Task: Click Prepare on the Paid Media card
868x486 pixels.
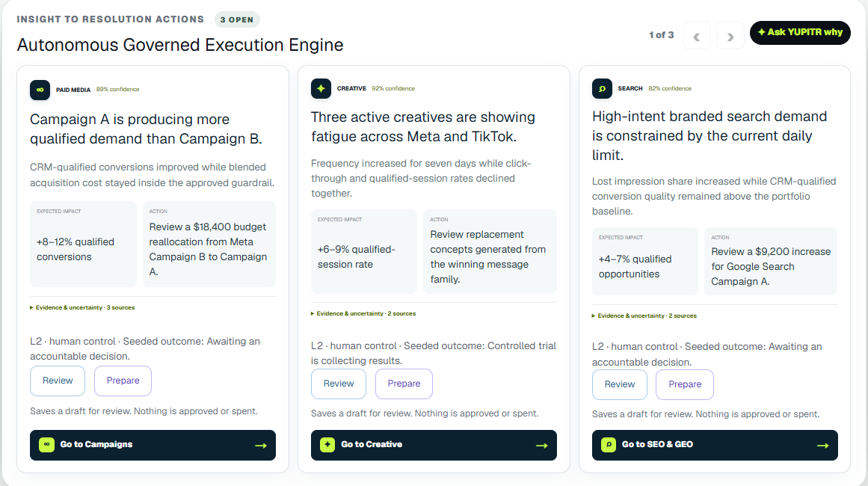Action: [123, 381]
